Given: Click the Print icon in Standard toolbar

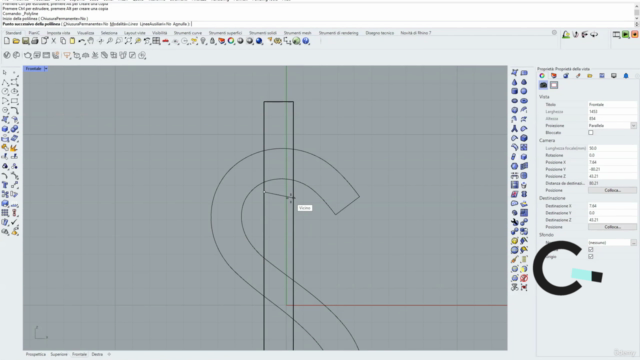Looking at the screenshot, I should 35,41.
